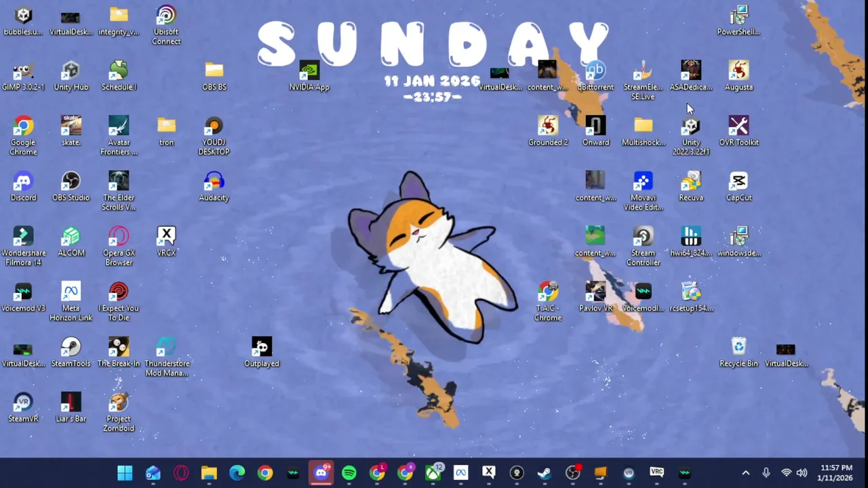This screenshot has height=488, width=868.
Task: Open the NVIDIA App desktop shortcut
Action: click(x=309, y=76)
